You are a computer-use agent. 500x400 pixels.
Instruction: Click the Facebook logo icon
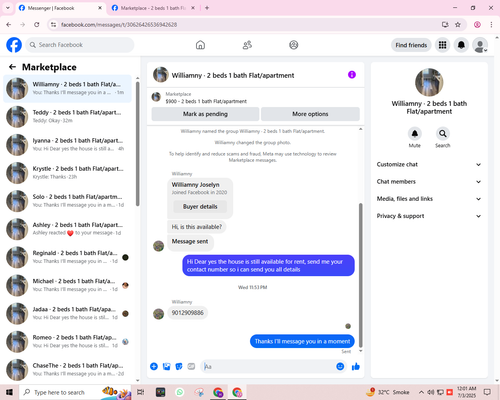pos(14,45)
